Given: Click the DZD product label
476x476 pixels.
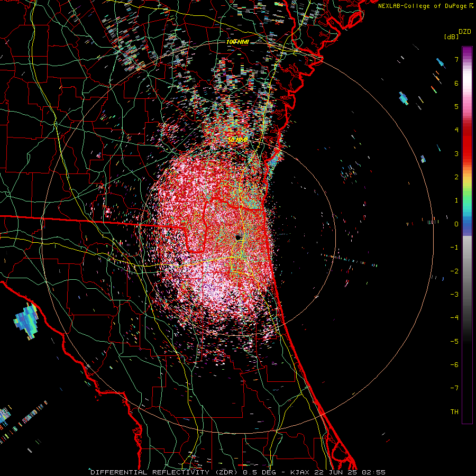Looking at the screenshot, I should click(465, 32).
